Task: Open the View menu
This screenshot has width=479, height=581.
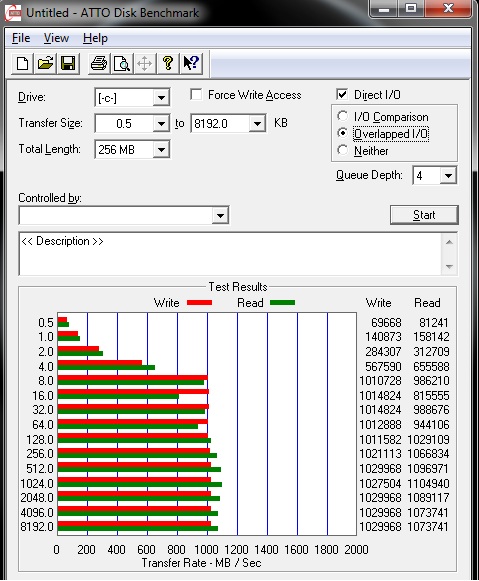Action: (56, 38)
